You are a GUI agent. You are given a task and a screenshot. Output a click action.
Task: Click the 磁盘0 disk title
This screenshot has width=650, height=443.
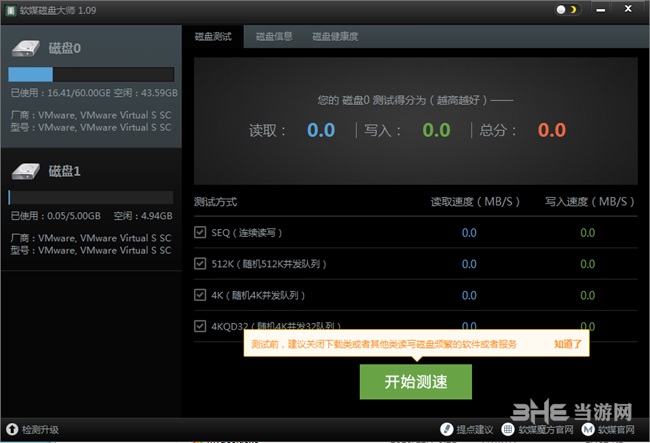tap(65, 48)
